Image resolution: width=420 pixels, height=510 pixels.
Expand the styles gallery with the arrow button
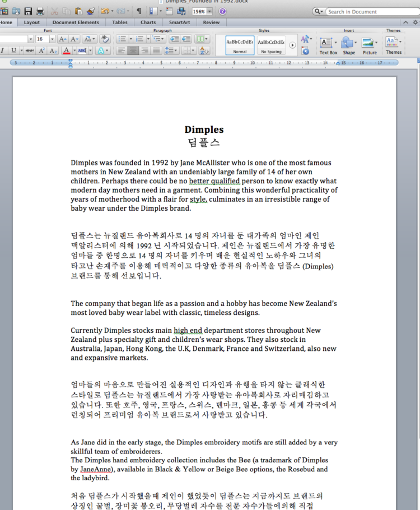coord(292,45)
